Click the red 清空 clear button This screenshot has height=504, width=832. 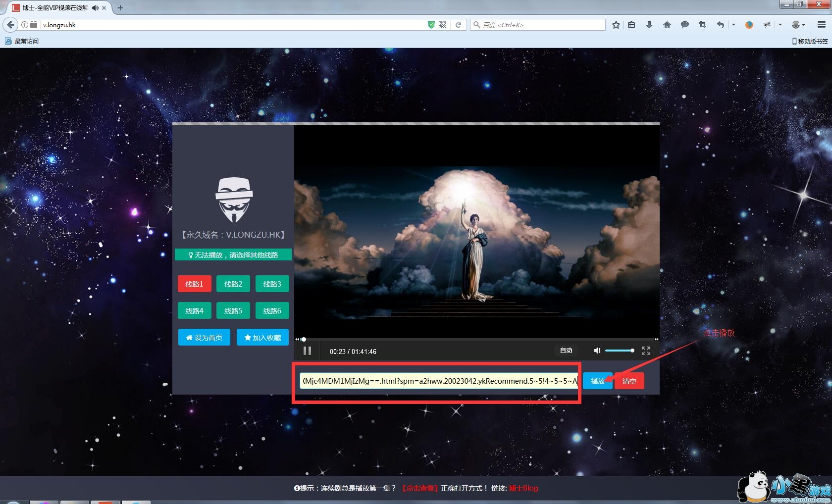tap(629, 381)
